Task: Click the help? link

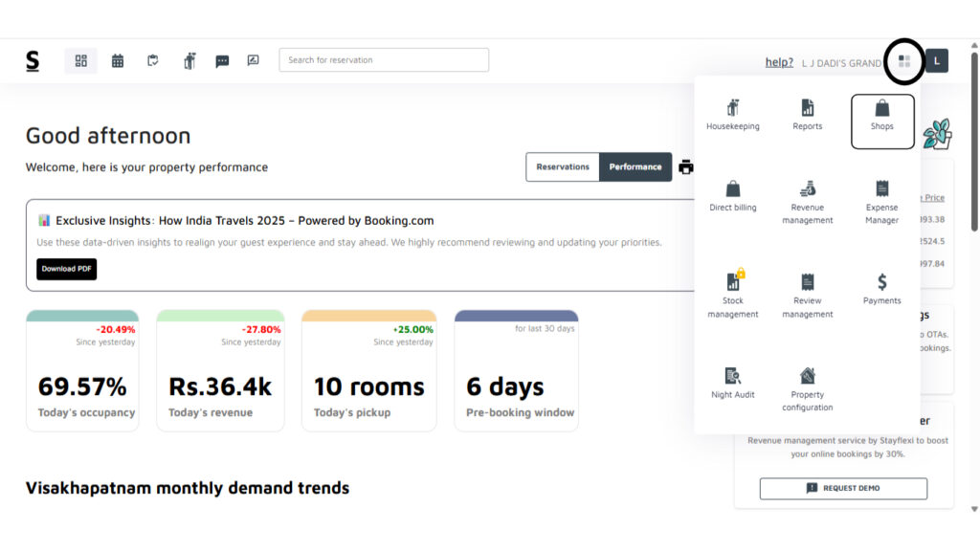Action: [779, 62]
